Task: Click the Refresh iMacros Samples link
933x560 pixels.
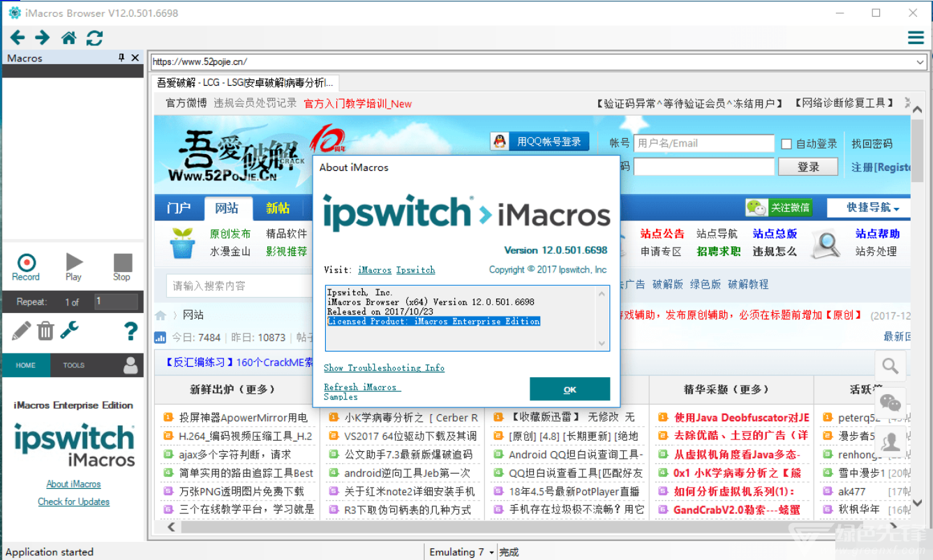Action: point(362,391)
